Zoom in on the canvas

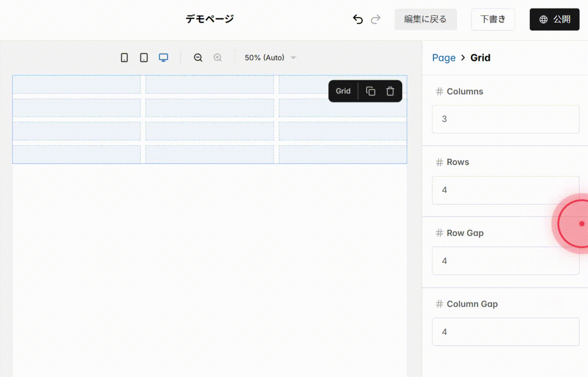pos(218,58)
